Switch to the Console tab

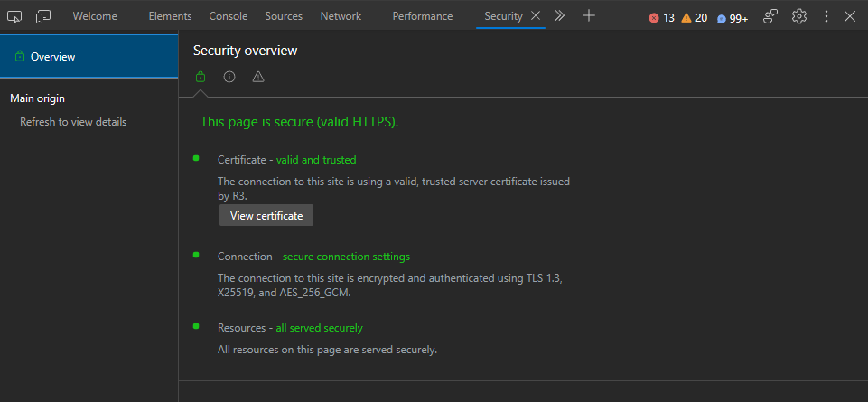[229, 16]
